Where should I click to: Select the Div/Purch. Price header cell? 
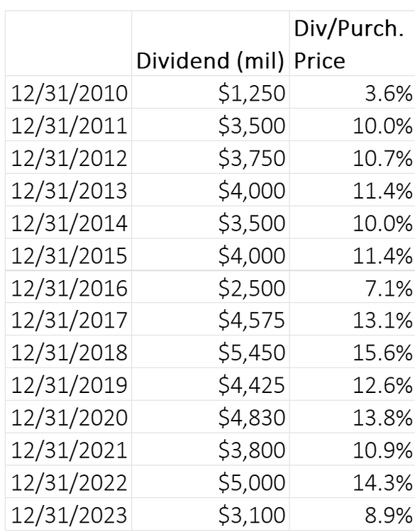[x=353, y=43]
